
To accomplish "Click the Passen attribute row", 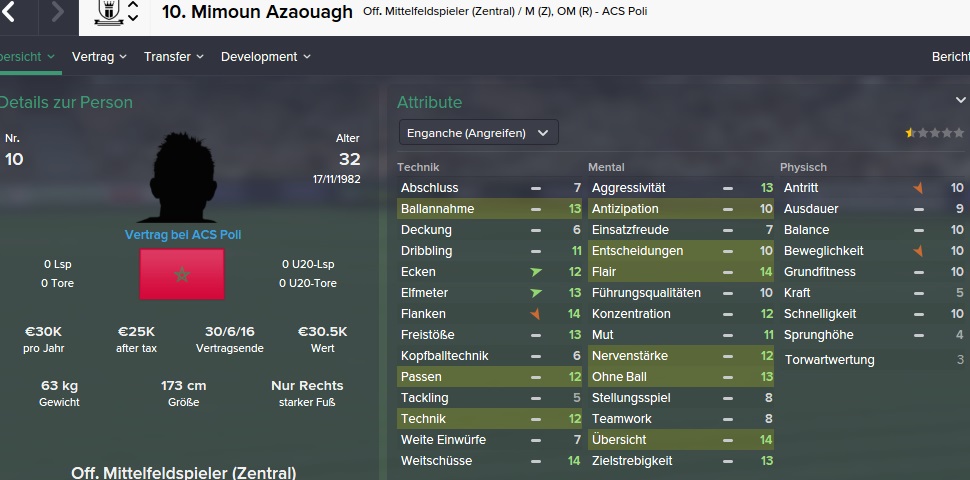I will (490, 377).
